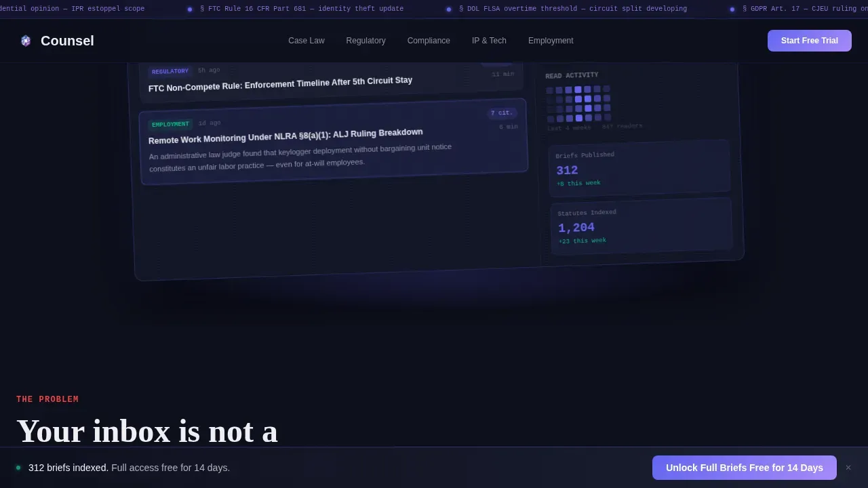This screenshot has width=868, height=488.
Task: Click the green status dot beside 312 briefs indexed
Action: pyautogui.click(x=18, y=468)
